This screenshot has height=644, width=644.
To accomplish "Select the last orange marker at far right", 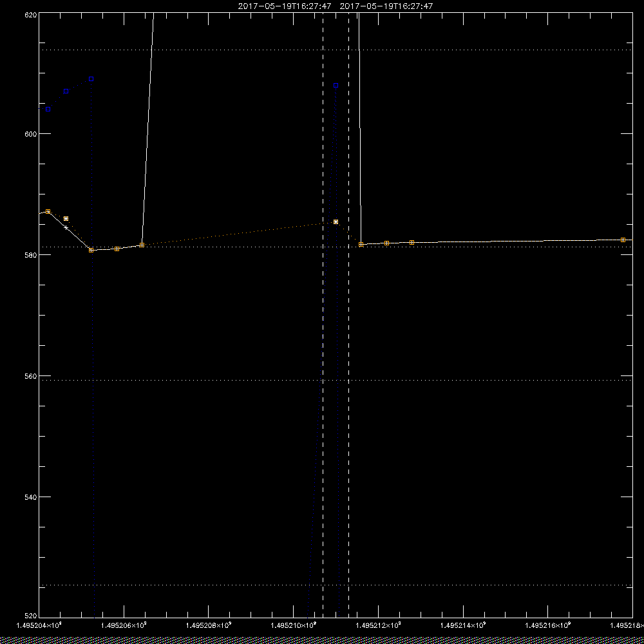I will pyautogui.click(x=623, y=240).
